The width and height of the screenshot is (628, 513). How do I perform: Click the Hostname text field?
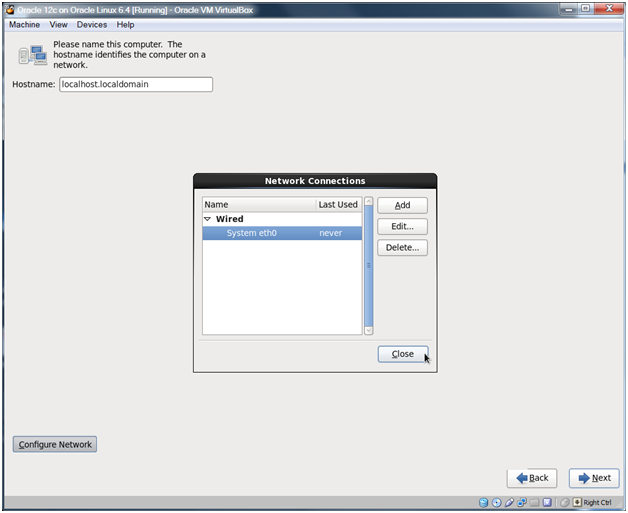click(136, 85)
